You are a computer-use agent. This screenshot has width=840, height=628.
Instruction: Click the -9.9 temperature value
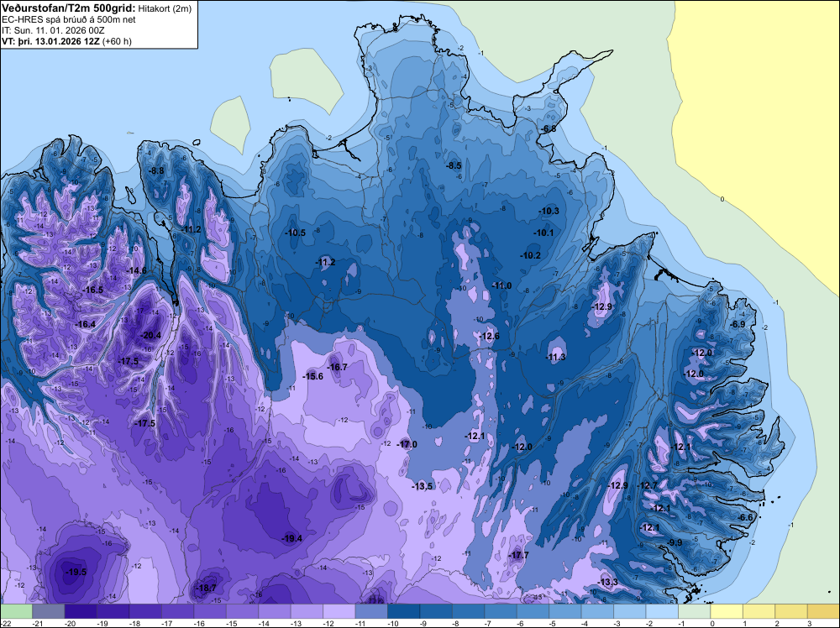coord(675,543)
